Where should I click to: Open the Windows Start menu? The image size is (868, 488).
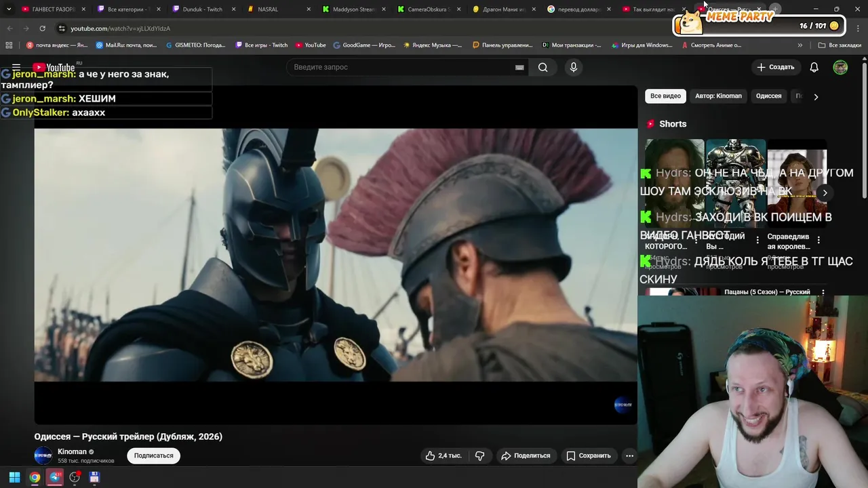point(14,477)
